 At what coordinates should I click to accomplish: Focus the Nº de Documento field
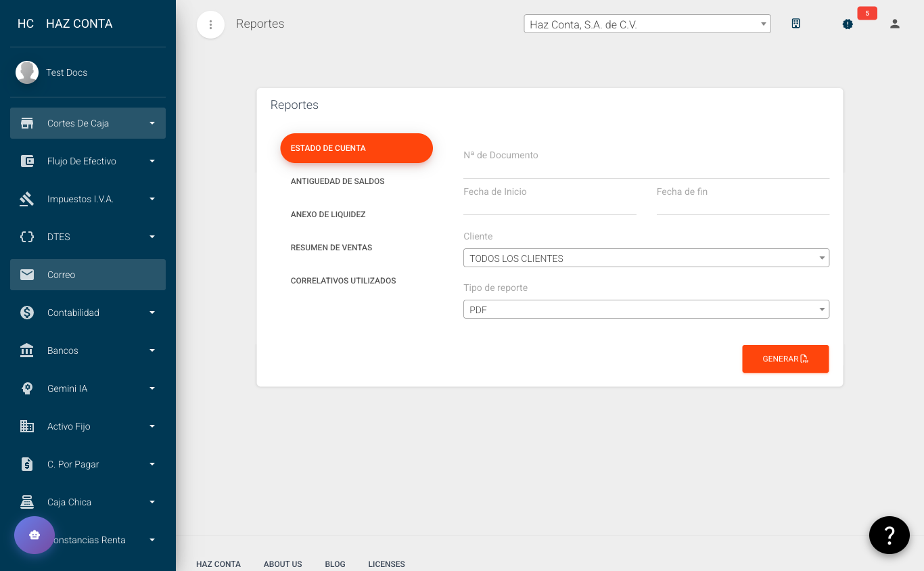point(645,168)
